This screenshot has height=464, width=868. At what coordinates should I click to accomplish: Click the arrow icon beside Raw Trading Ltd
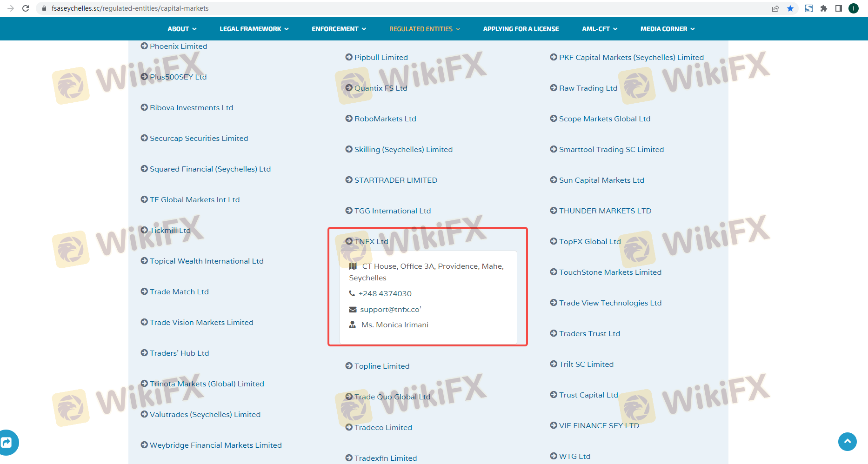554,88
